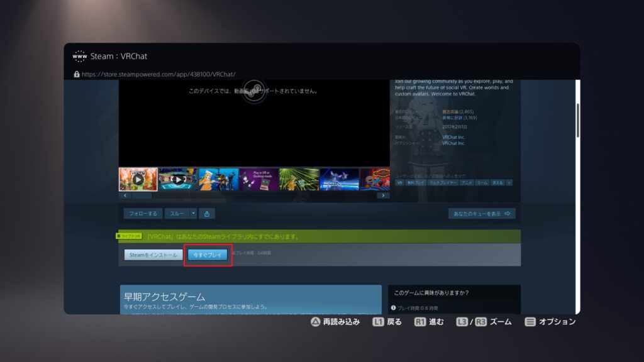
Task: Open VRChat Inc. link in publisher row
Action: click(x=453, y=143)
